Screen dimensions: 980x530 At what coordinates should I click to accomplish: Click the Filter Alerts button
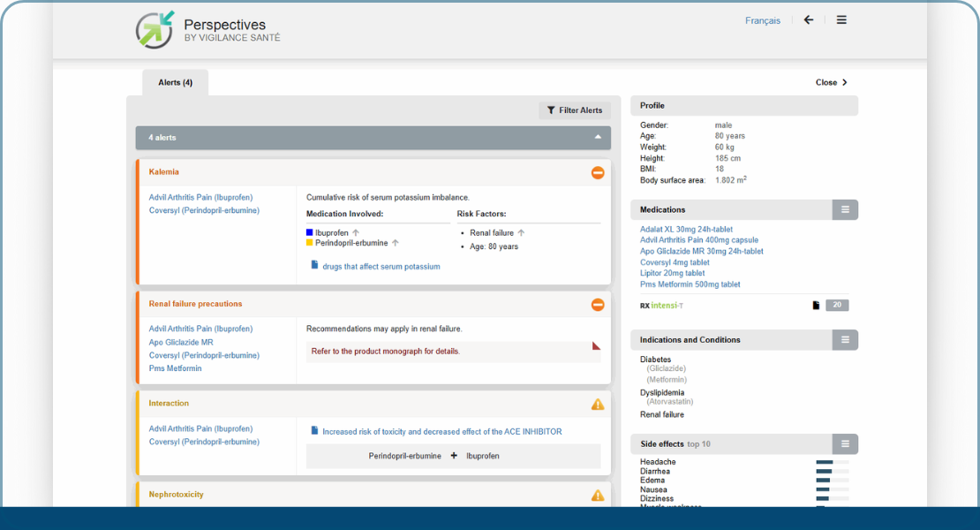[x=575, y=110]
